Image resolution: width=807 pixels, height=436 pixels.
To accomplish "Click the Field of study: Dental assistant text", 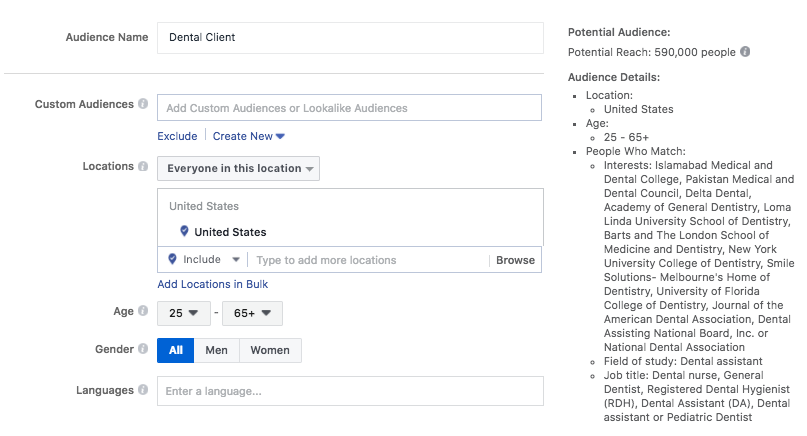I will pos(683,361).
